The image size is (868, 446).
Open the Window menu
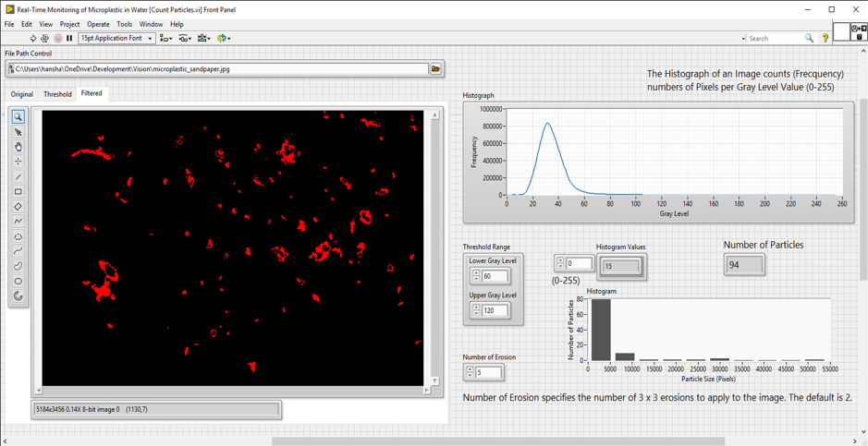pos(151,24)
